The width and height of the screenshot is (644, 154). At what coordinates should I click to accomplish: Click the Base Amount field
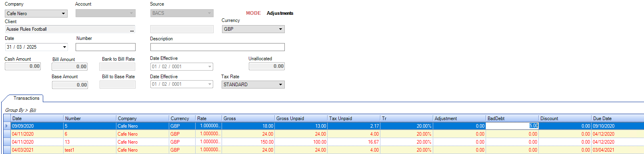70,85
